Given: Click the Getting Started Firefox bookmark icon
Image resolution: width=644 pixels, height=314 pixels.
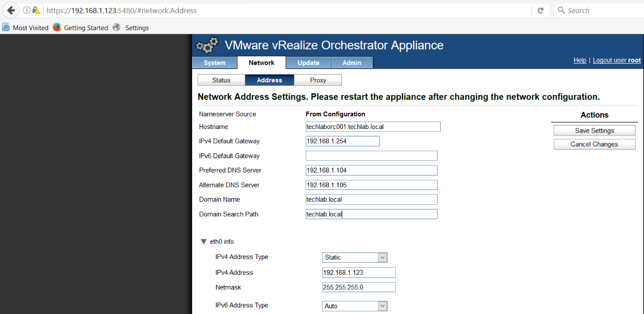Looking at the screenshot, I should point(57,27).
